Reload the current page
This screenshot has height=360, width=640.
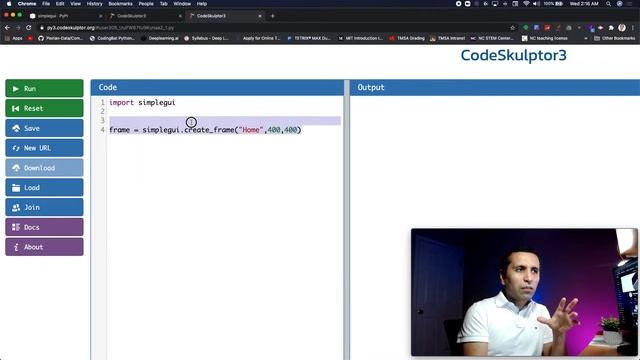[x=29, y=28]
